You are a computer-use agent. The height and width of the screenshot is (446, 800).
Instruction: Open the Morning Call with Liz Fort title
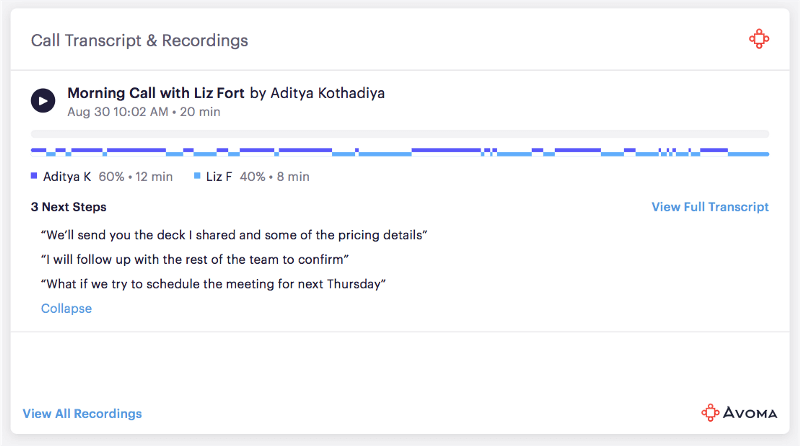click(155, 93)
